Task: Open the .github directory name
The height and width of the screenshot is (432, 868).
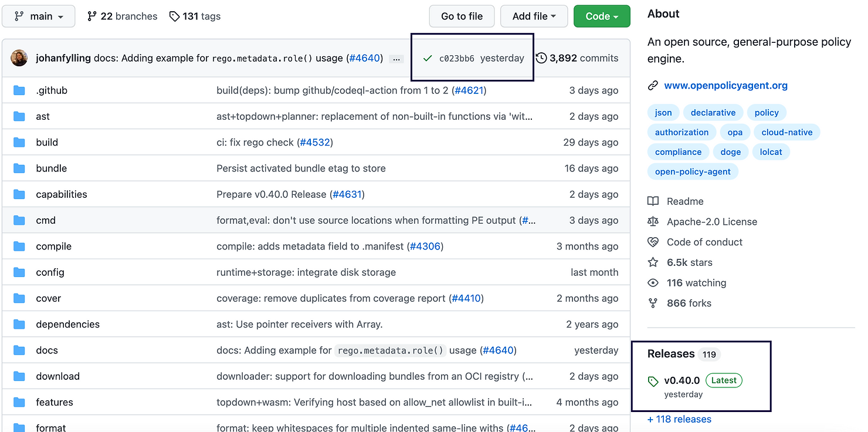Action: click(x=52, y=90)
